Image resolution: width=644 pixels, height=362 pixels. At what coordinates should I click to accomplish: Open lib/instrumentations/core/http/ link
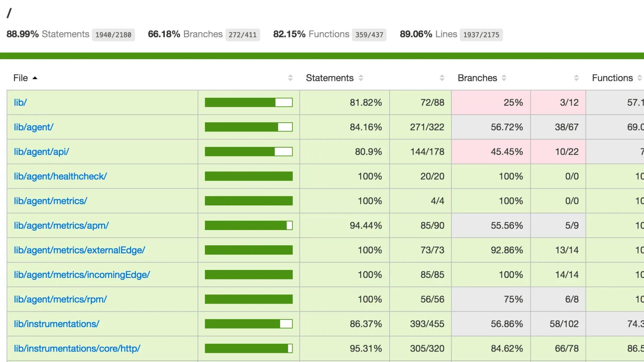coord(77,348)
